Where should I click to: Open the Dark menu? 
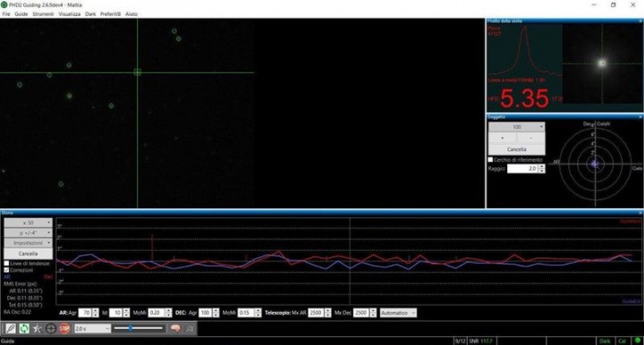[x=90, y=14]
